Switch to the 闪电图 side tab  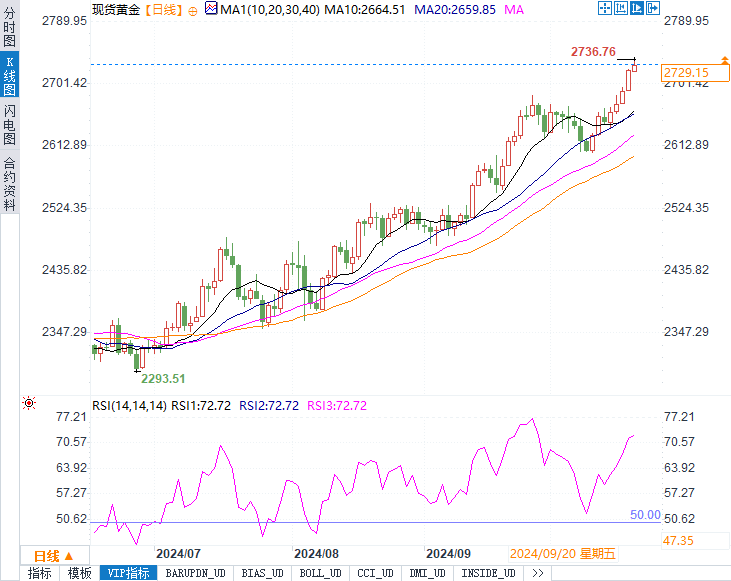coord(9,125)
